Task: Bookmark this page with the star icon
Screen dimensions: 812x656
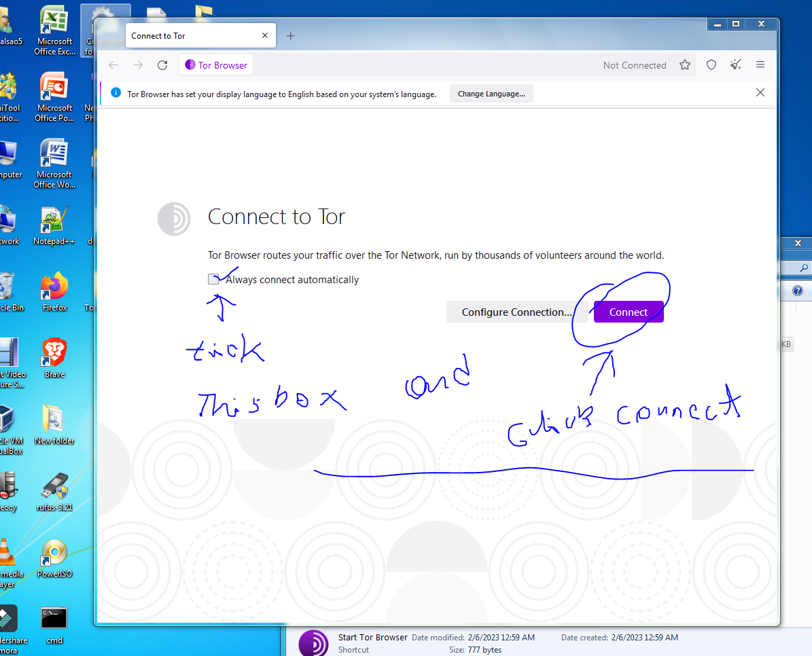Action: coord(685,65)
